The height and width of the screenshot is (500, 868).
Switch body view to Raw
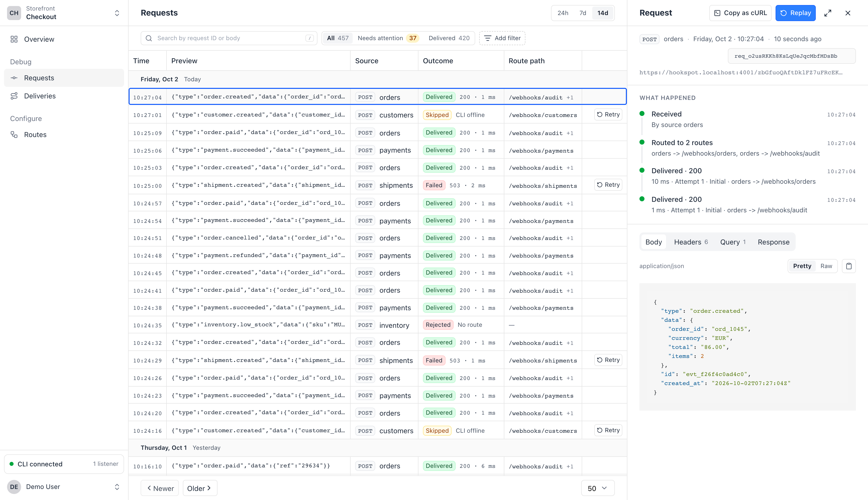click(826, 266)
